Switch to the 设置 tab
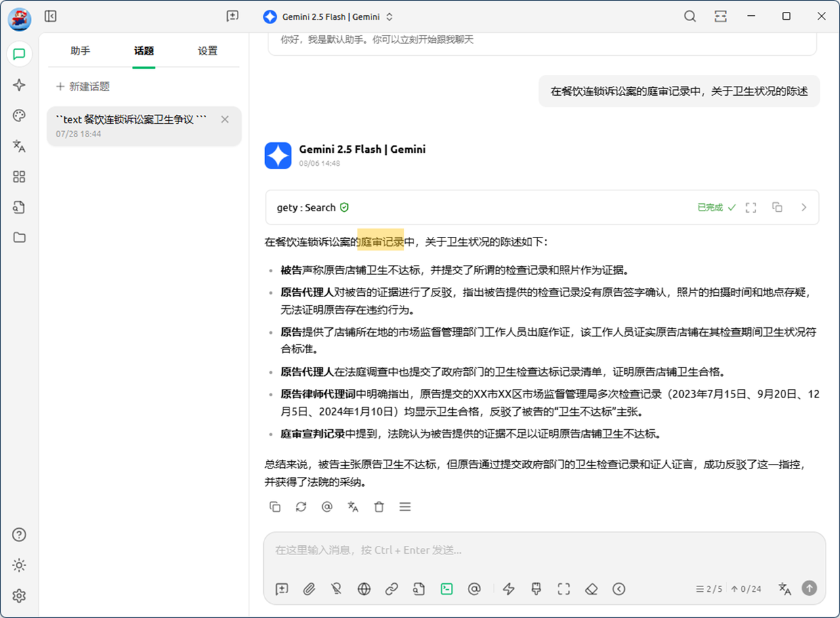Screen dimensions: 840x618 (207, 51)
